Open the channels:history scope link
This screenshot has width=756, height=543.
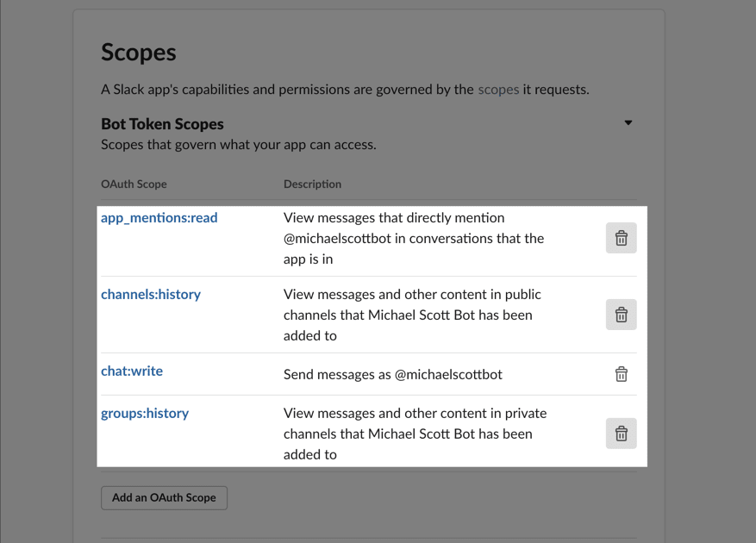(151, 294)
